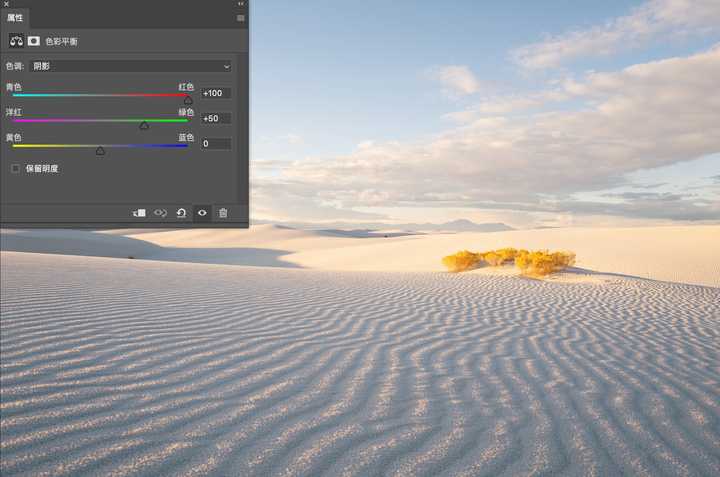Click the 红色 label
Screen dimensions: 720x477
point(186,87)
